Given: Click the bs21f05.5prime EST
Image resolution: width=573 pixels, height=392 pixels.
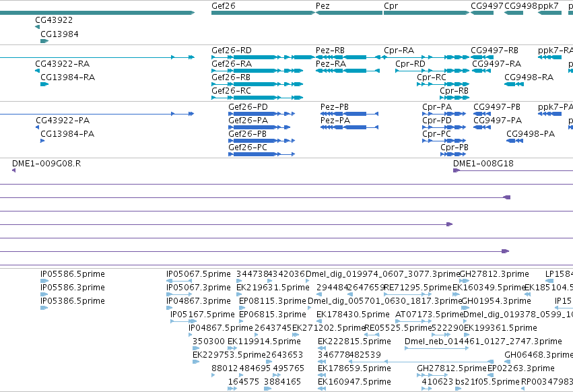Looking at the screenshot, I should pos(459,389).
